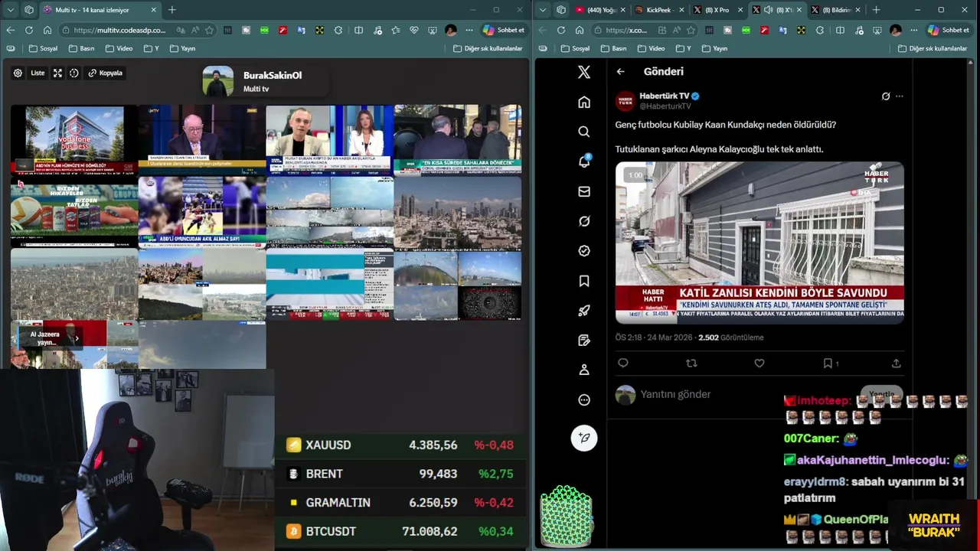Switch to the (440) YouTube tab
This screenshot has width=980, height=551.
(602, 10)
